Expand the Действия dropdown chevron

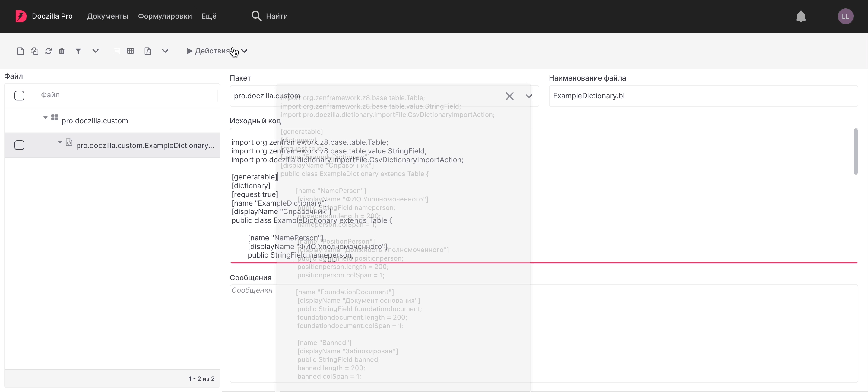[x=245, y=51]
